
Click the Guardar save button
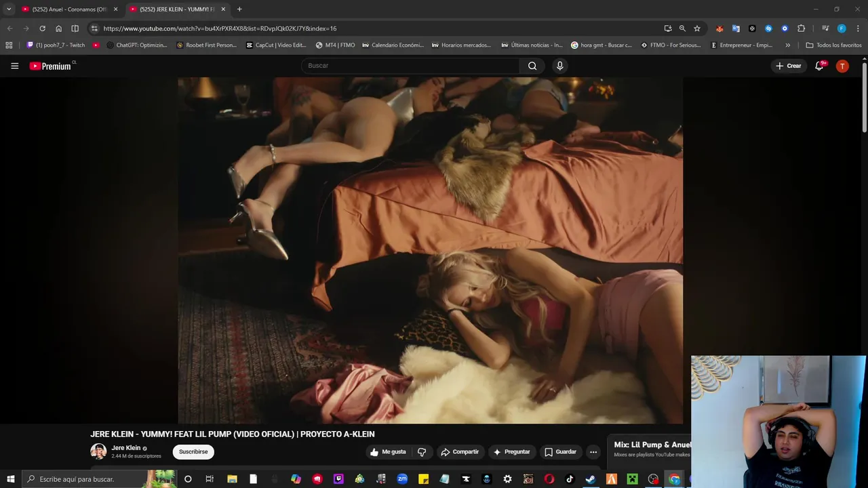tap(560, 452)
